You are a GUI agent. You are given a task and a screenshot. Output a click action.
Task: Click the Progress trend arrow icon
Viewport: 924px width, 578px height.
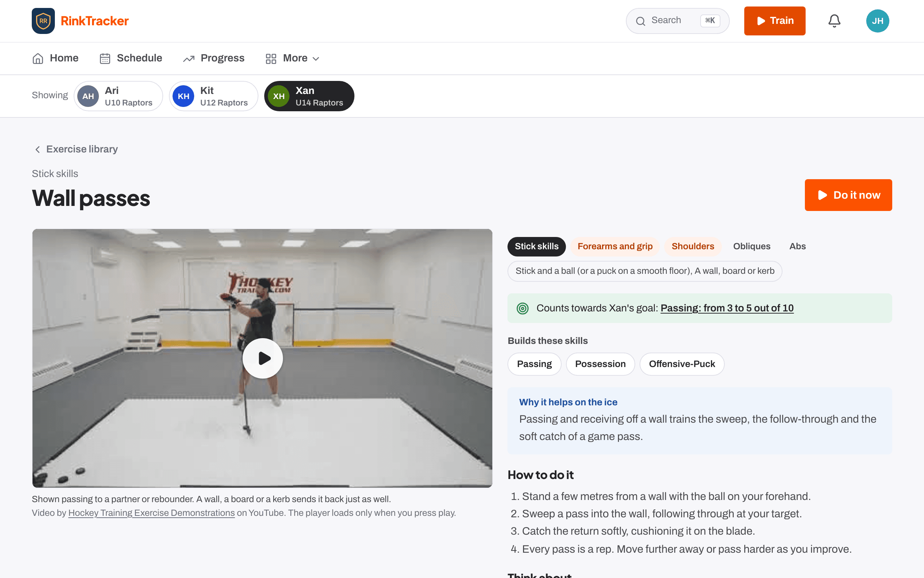point(189,59)
